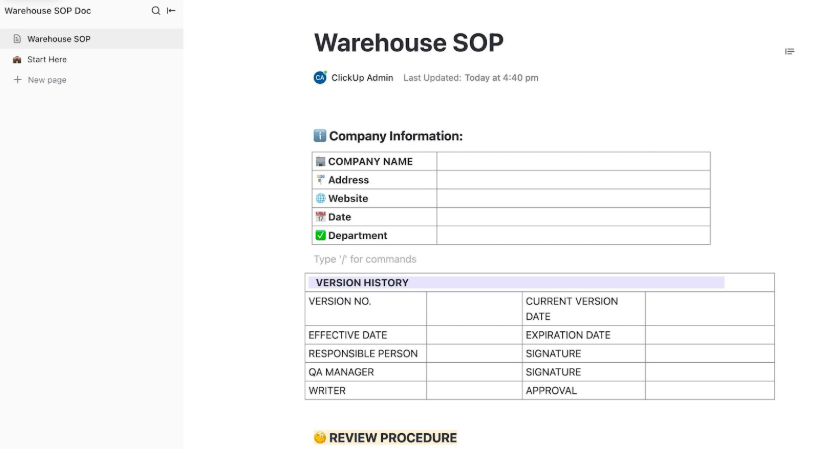Click the ClickUp Admin author name
Screen dimensions: 815x462
pyautogui.click(x=362, y=78)
